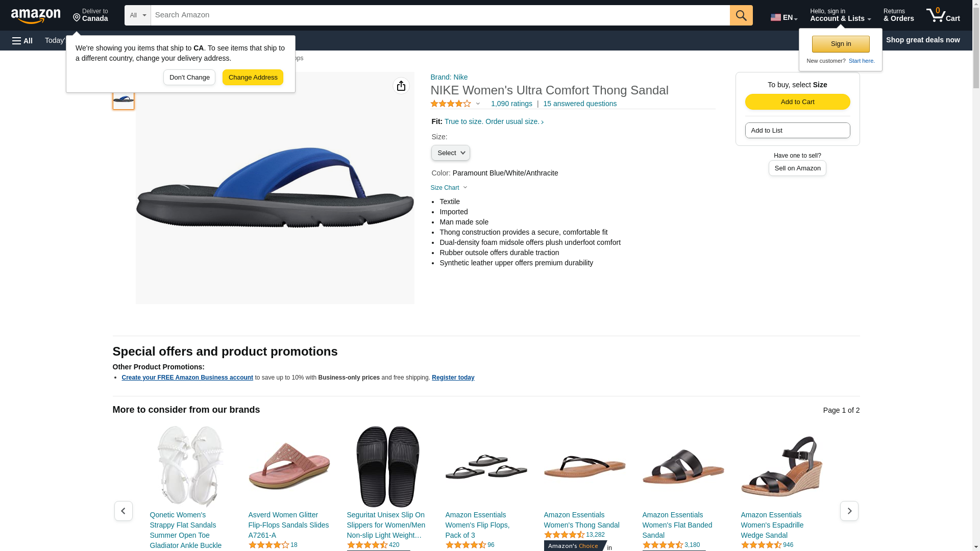
Task: Open the EN language selector
Action: click(x=783, y=17)
